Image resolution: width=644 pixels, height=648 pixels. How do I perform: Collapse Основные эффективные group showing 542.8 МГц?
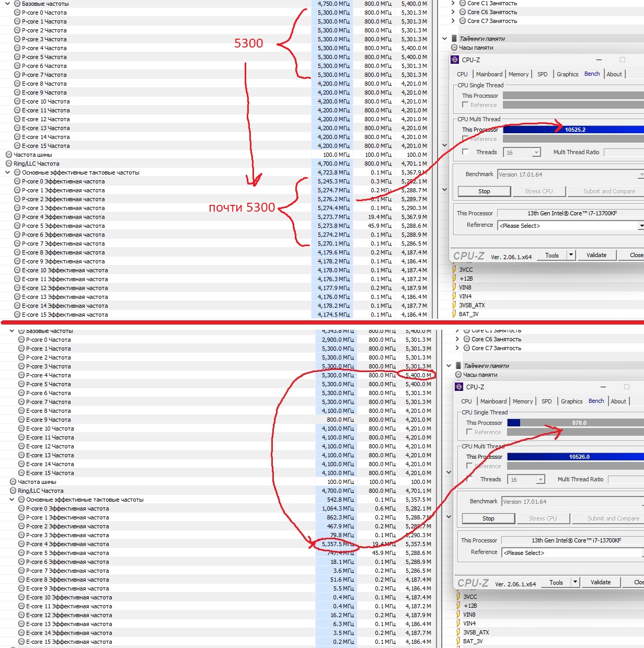pyautogui.click(x=12, y=500)
